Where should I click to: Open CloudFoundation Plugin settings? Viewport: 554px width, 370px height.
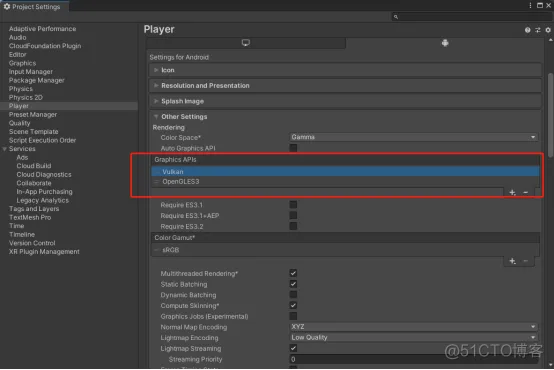point(45,46)
